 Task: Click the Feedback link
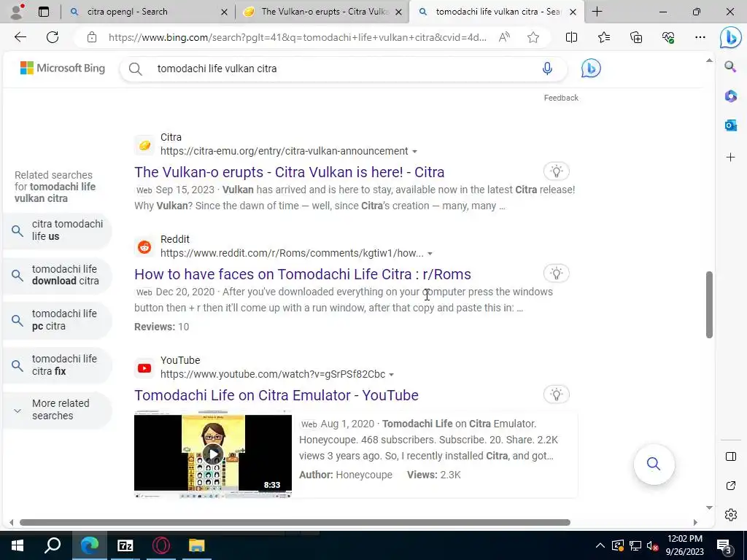coord(561,98)
